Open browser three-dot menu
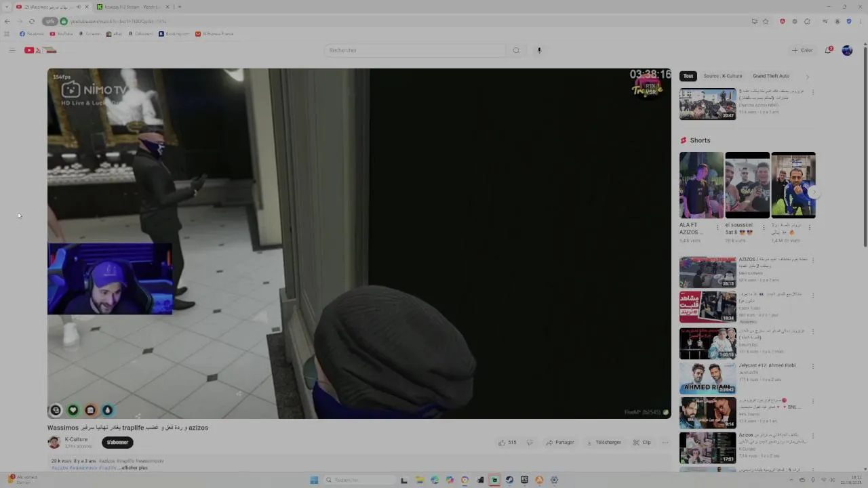This screenshot has height=488, width=868. coord(861,21)
